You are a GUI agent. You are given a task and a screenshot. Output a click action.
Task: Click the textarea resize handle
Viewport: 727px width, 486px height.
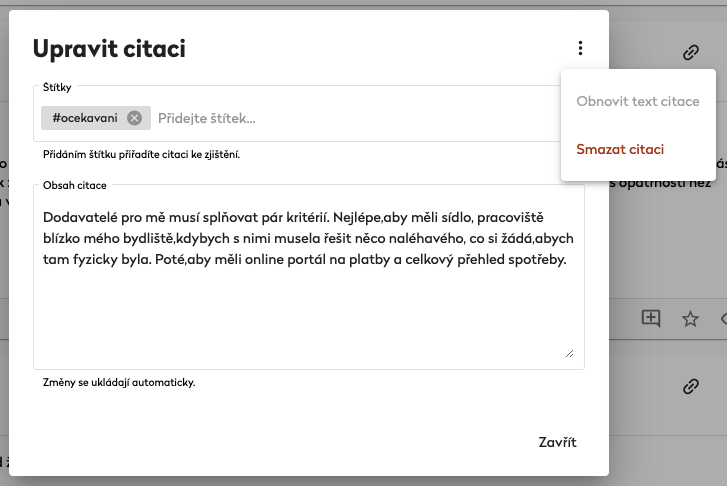click(569, 352)
